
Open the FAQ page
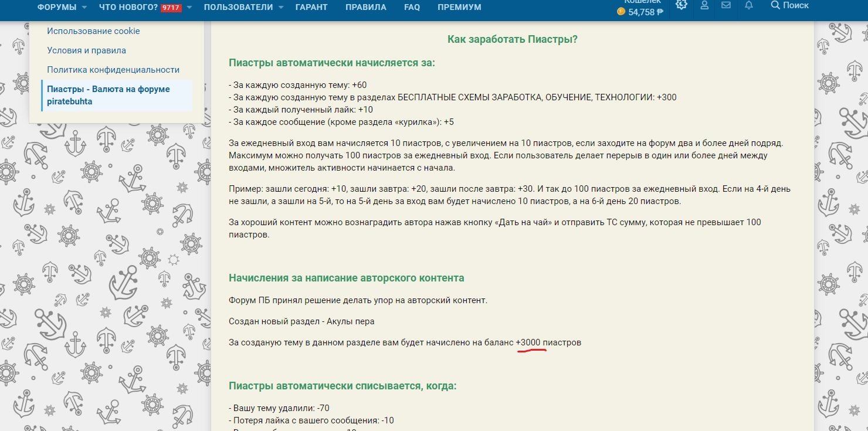point(412,7)
